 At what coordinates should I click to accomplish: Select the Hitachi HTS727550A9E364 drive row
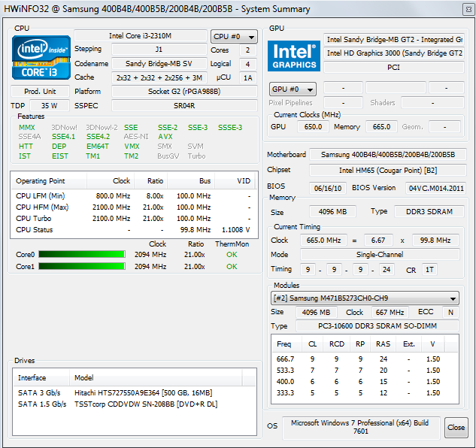[x=135, y=393]
